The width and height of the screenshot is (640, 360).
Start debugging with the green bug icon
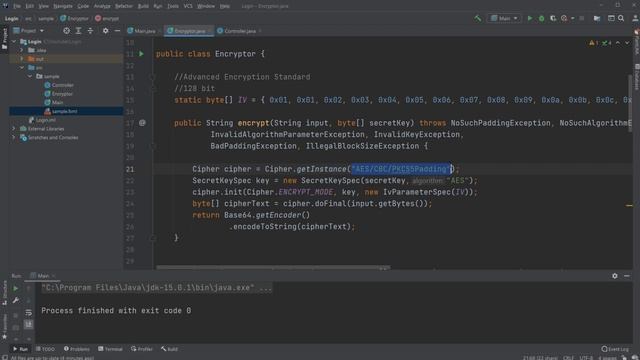[x=542, y=18]
